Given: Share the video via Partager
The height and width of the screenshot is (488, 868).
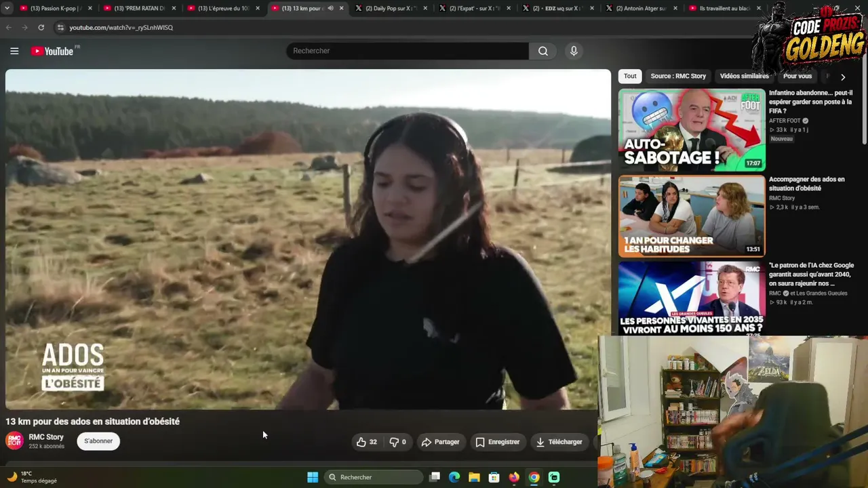Looking at the screenshot, I should click(x=441, y=442).
